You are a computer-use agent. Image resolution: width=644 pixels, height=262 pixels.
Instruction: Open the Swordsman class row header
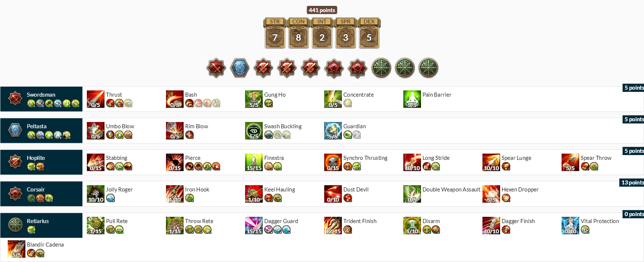(41, 99)
